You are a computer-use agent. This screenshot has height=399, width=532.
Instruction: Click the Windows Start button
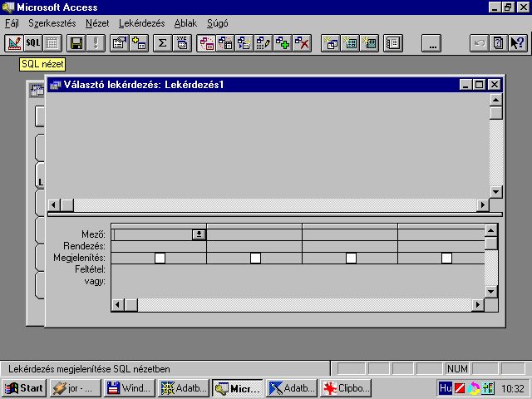[24, 388]
